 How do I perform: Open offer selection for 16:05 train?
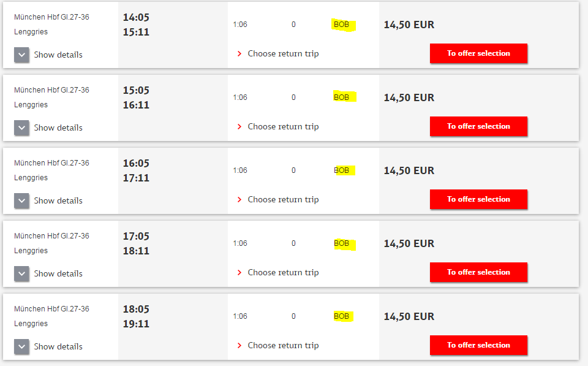[478, 199]
